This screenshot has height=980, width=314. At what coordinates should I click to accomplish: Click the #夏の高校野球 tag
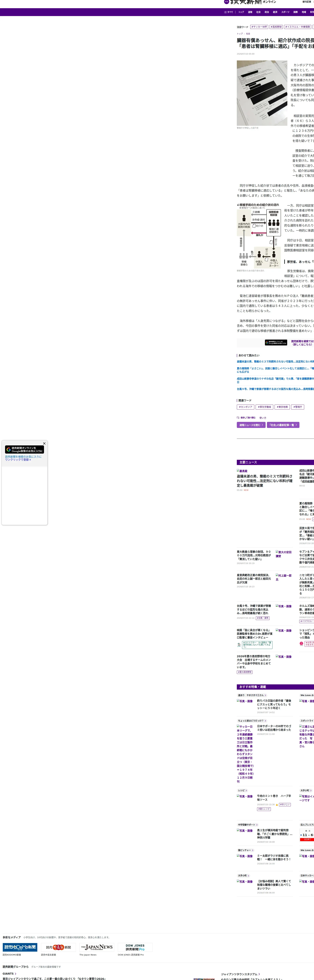point(245,672)
